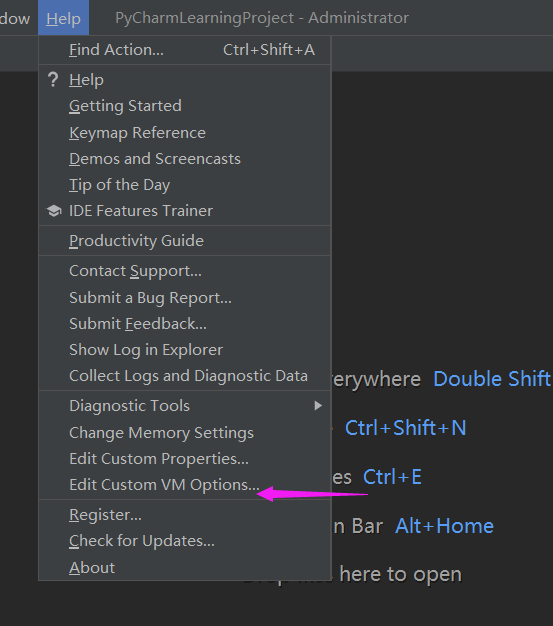Expand the Diagnostic Tools submenu arrow

tap(318, 406)
